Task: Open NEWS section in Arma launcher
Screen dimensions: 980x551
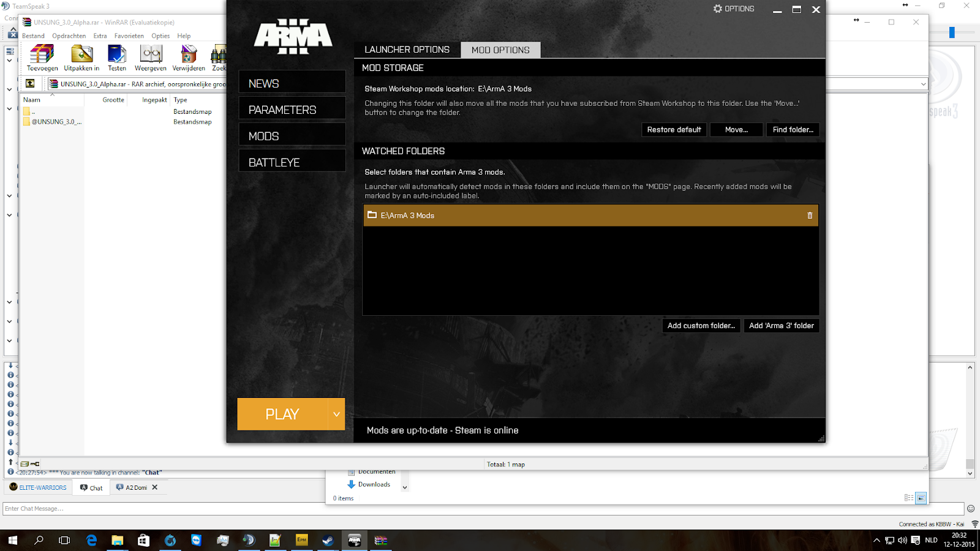Action: coord(292,82)
